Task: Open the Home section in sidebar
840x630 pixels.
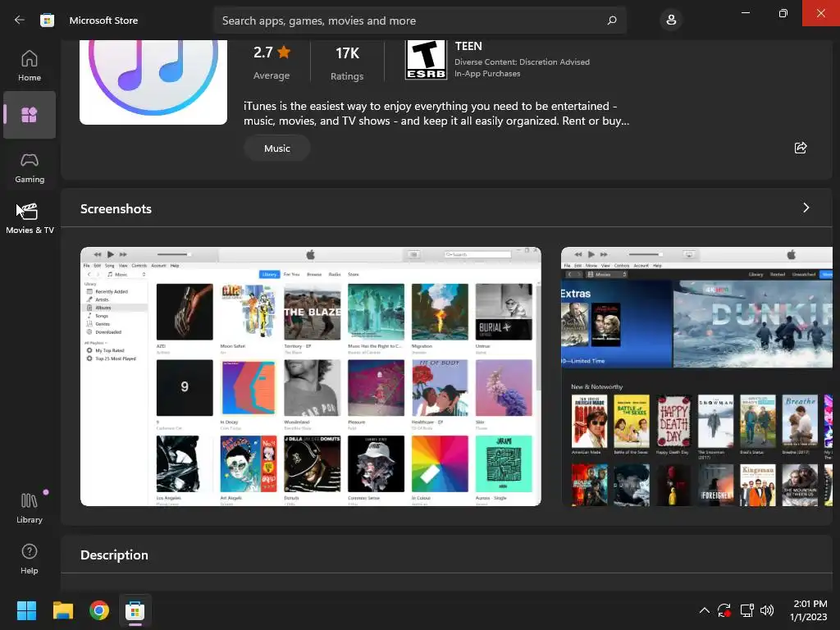Action: [x=30, y=66]
